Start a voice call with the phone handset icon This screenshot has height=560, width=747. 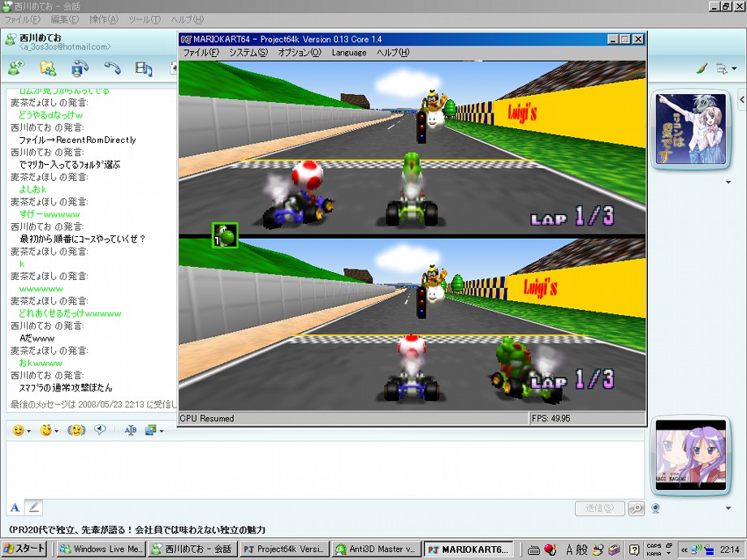[112, 68]
